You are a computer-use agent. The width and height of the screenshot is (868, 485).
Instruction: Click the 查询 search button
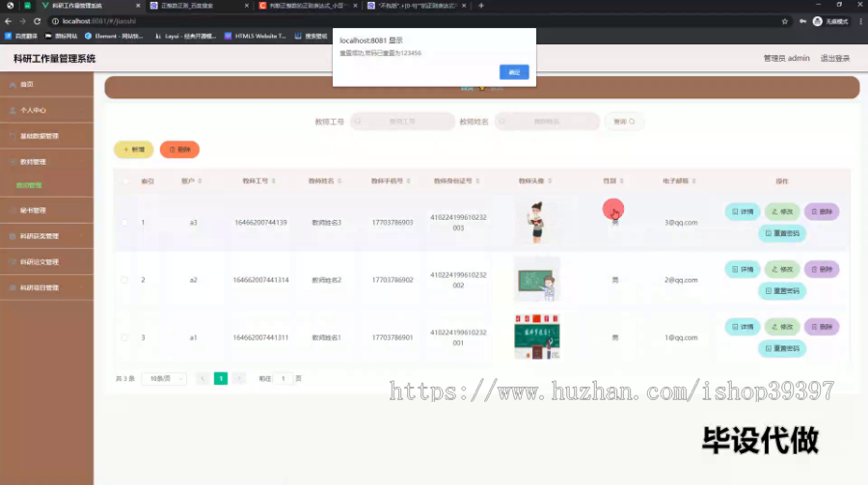[624, 121]
